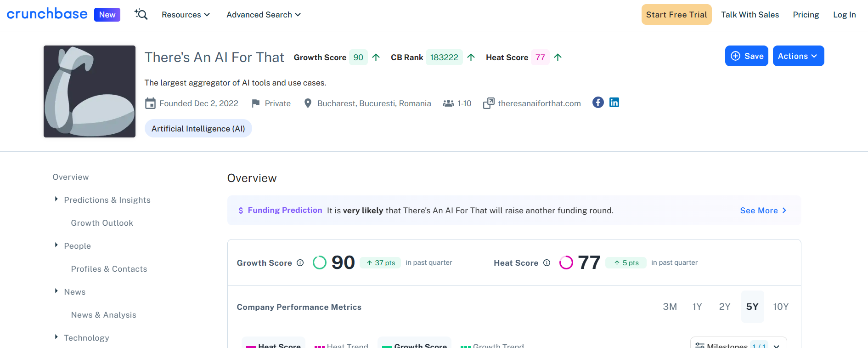Open the company Facebook page icon
Viewport: 868px width, 348px height.
[598, 102]
